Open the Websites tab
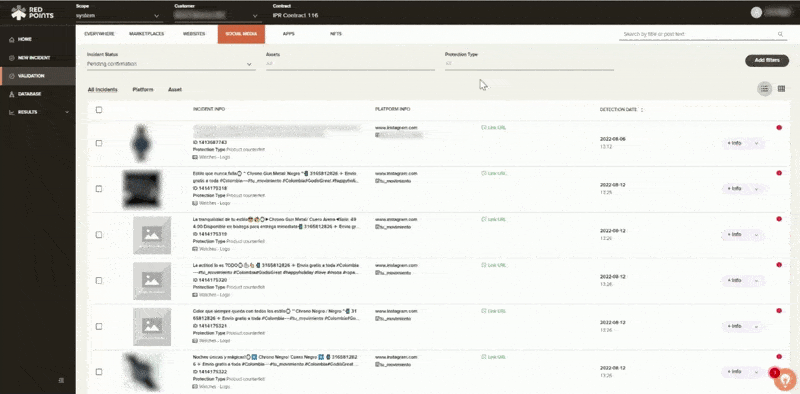 click(194, 34)
